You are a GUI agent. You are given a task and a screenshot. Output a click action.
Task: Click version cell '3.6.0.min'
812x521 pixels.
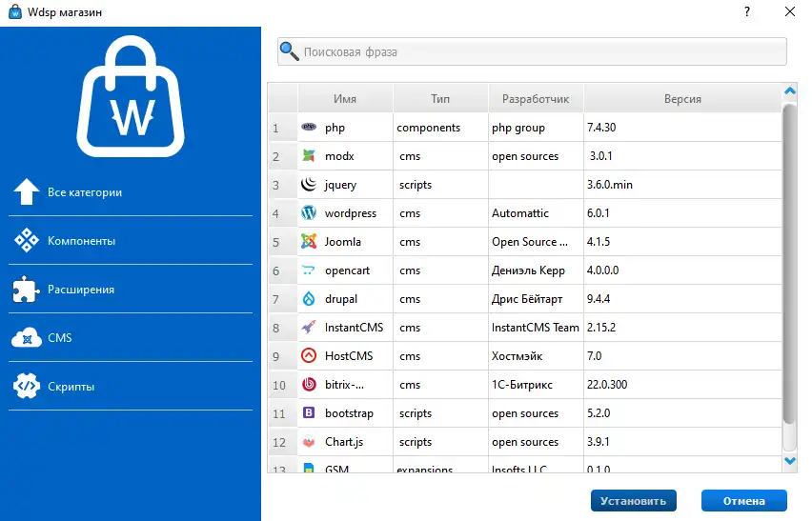click(x=682, y=184)
